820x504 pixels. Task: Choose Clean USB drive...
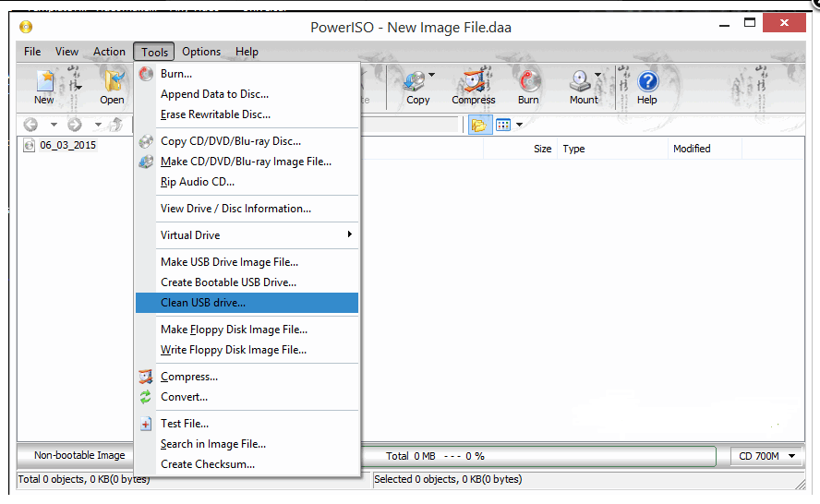click(247, 303)
